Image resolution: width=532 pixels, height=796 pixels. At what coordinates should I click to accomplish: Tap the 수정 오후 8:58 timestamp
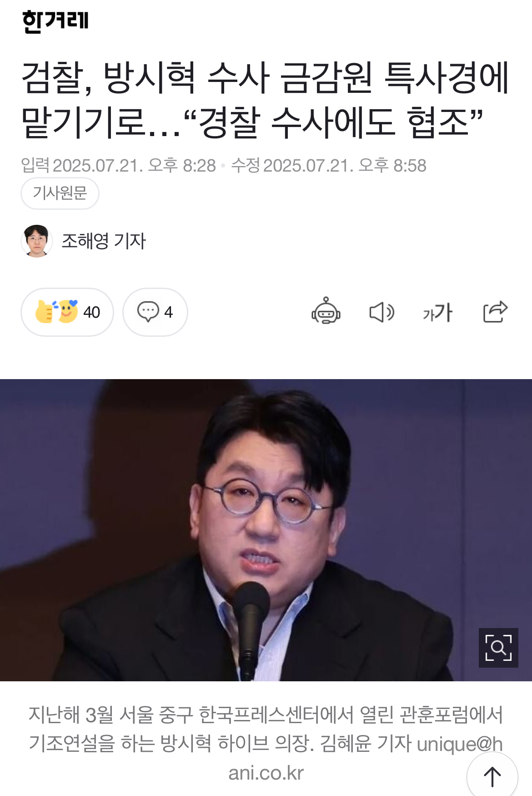tap(329, 165)
